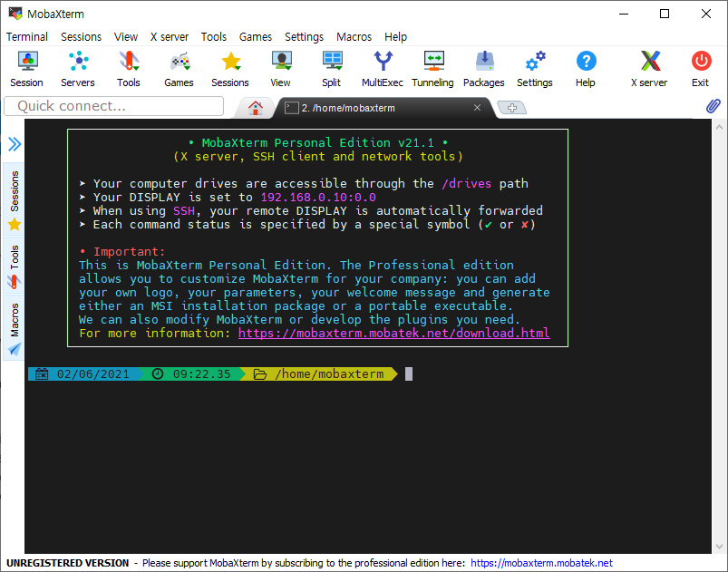
Task: Open the Tunneling manager
Action: pos(433,69)
